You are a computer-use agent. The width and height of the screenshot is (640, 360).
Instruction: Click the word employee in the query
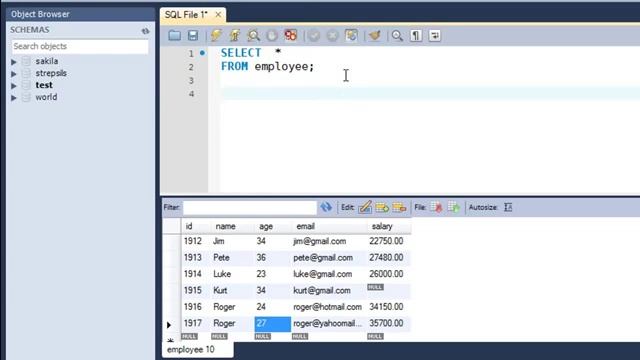[x=282, y=66]
